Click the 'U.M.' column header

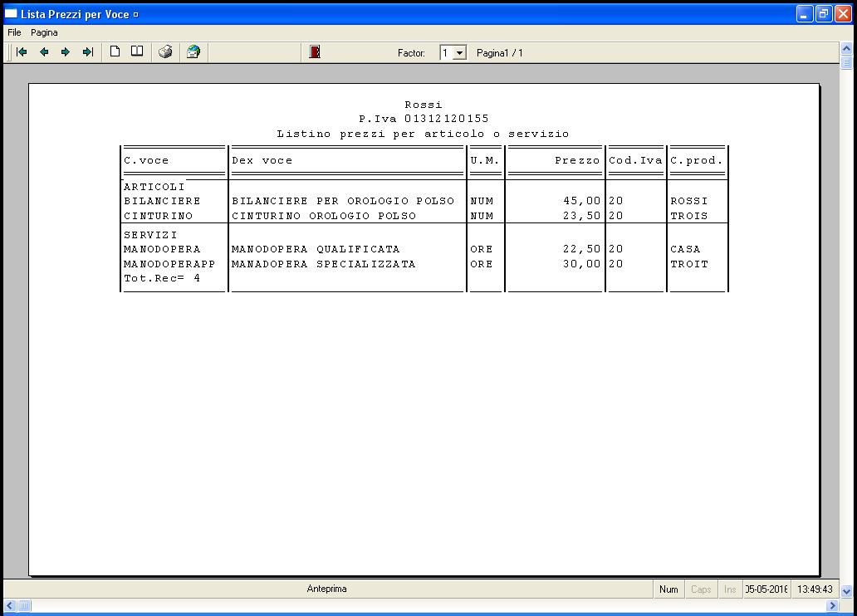coord(485,160)
